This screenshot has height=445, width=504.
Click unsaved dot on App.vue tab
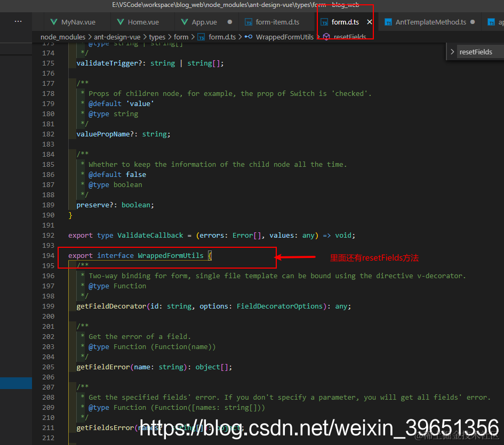[x=229, y=22]
